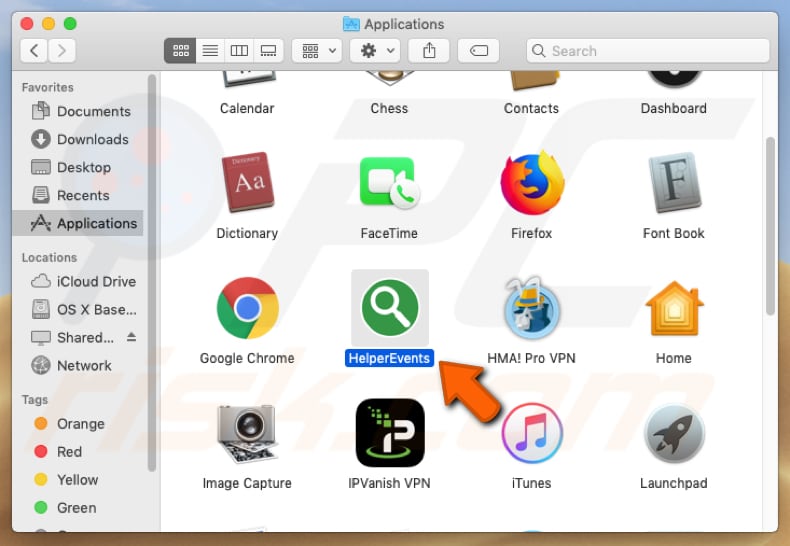790x546 pixels.
Task: Click the IPVanish VPN name label
Action: (x=389, y=483)
